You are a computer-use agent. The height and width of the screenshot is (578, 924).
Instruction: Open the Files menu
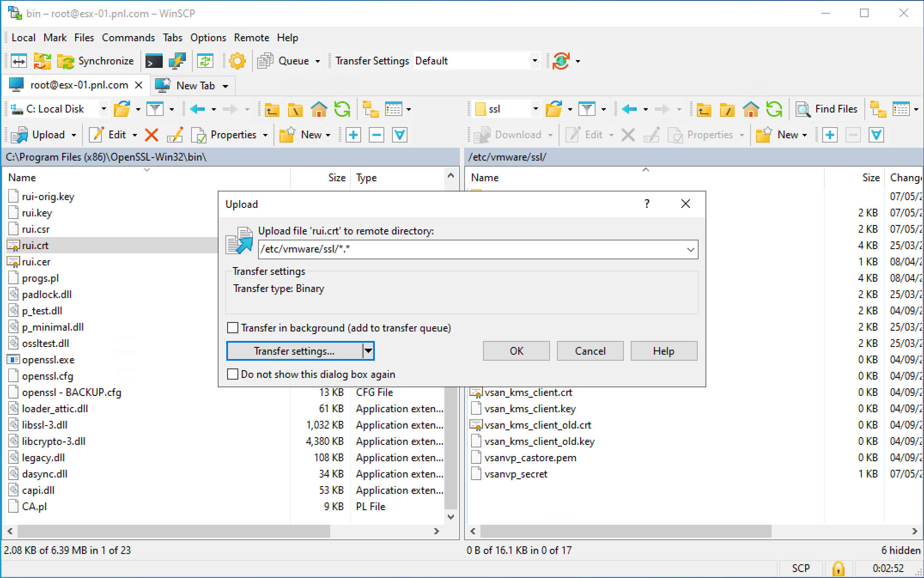(x=84, y=38)
